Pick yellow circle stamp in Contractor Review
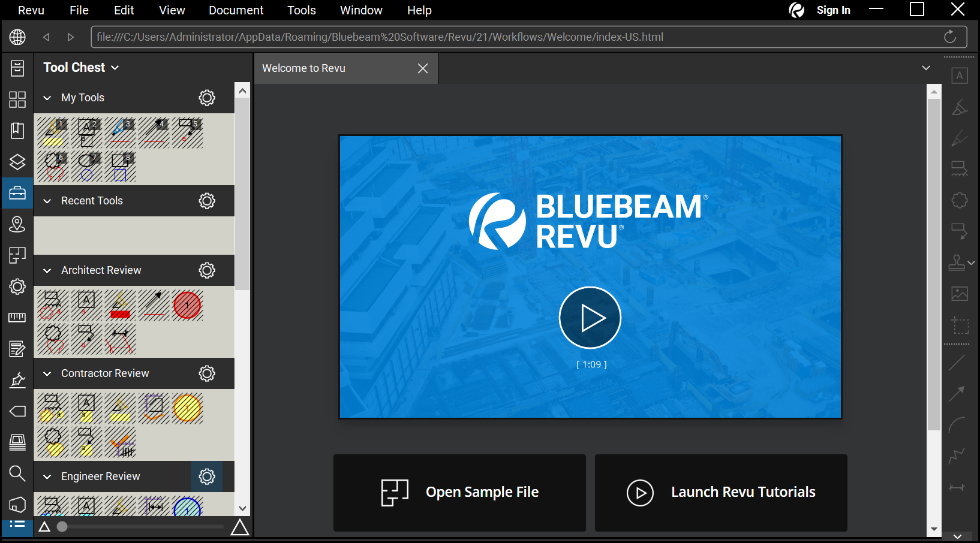Image resolution: width=980 pixels, height=543 pixels. click(x=187, y=408)
